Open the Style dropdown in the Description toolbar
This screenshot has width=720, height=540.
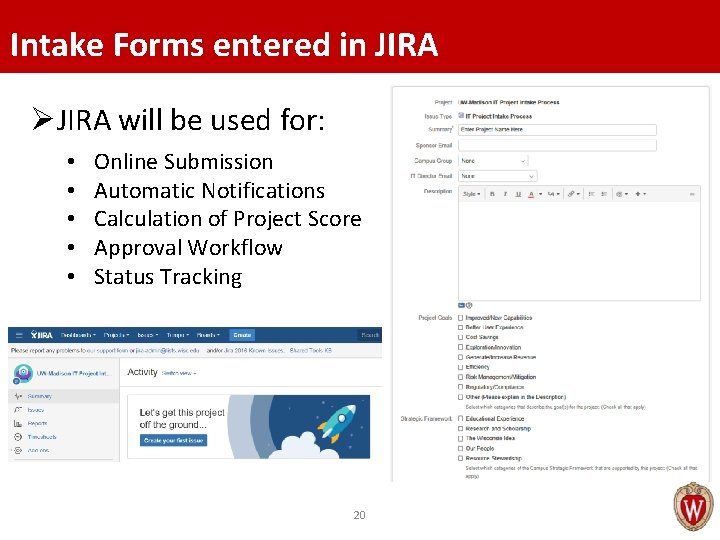click(472, 194)
